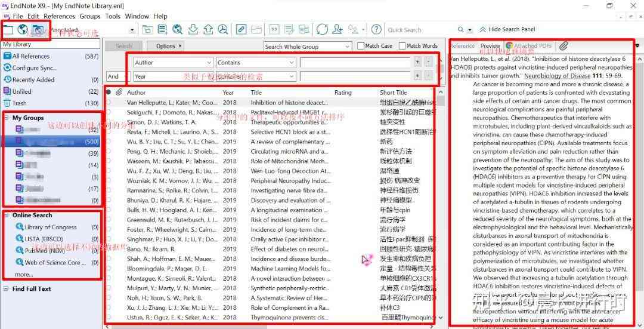Switch to the Reference tab
Image resolution: width=644 pixels, height=329 pixels.
(463, 45)
